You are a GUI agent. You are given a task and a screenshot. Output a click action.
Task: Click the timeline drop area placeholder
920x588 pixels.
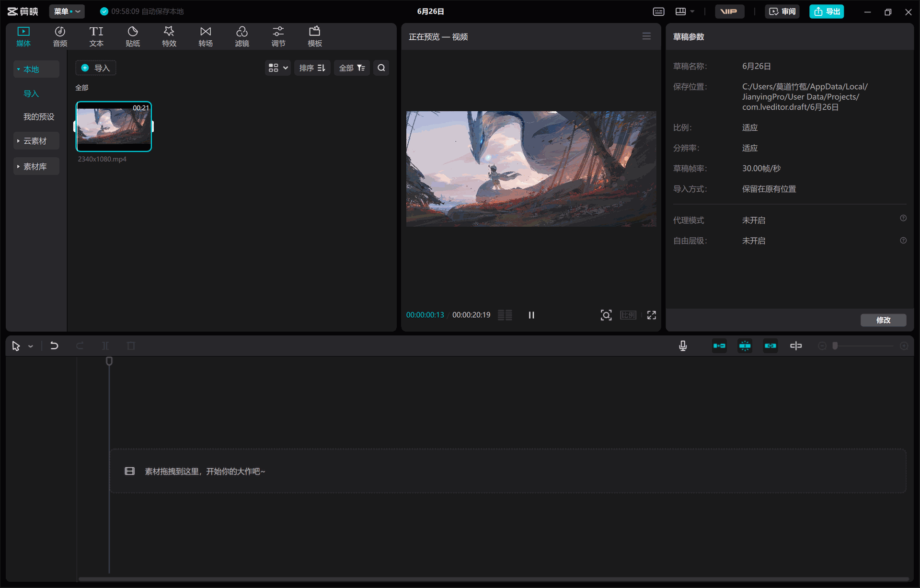coord(508,471)
